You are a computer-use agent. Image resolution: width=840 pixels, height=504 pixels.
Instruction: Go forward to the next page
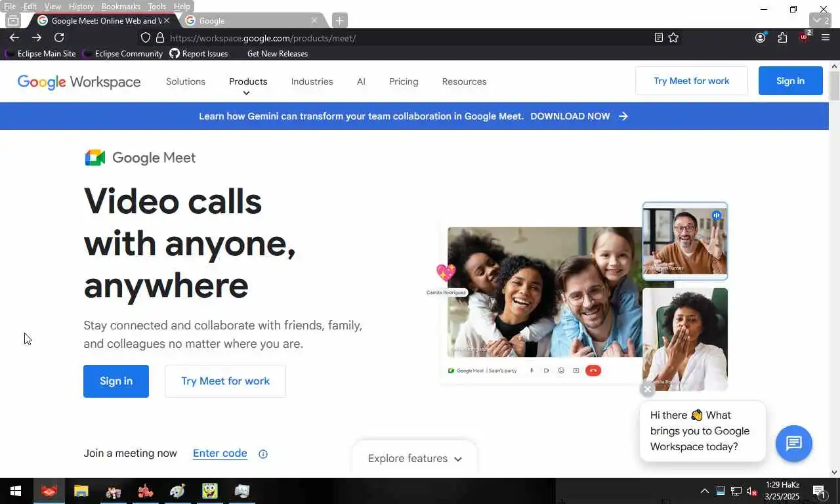point(37,38)
